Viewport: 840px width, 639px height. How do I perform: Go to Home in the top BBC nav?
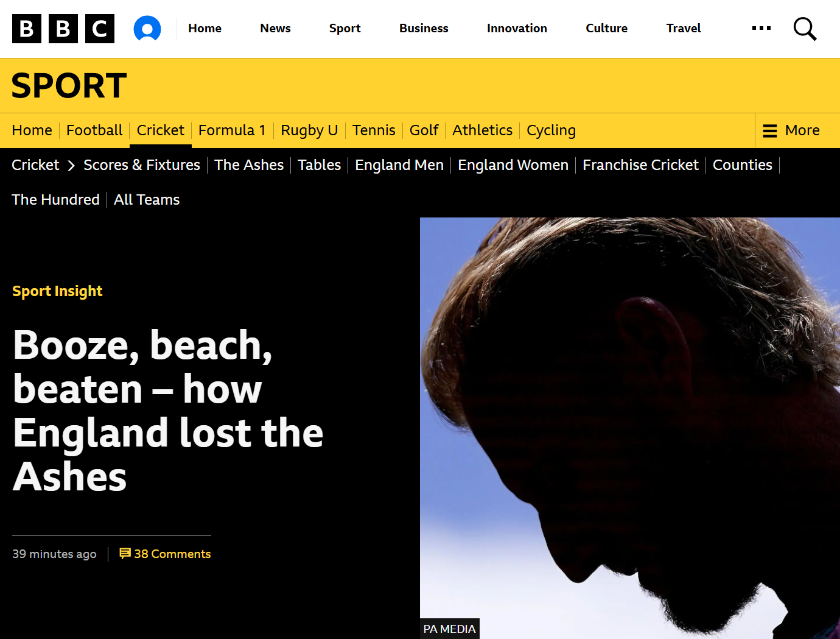click(x=205, y=28)
